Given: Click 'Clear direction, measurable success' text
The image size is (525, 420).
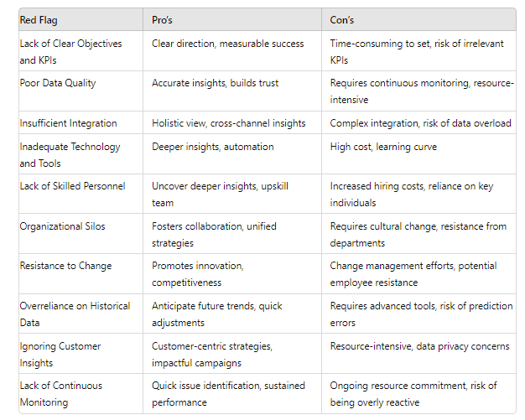Looking at the screenshot, I should point(227,44).
